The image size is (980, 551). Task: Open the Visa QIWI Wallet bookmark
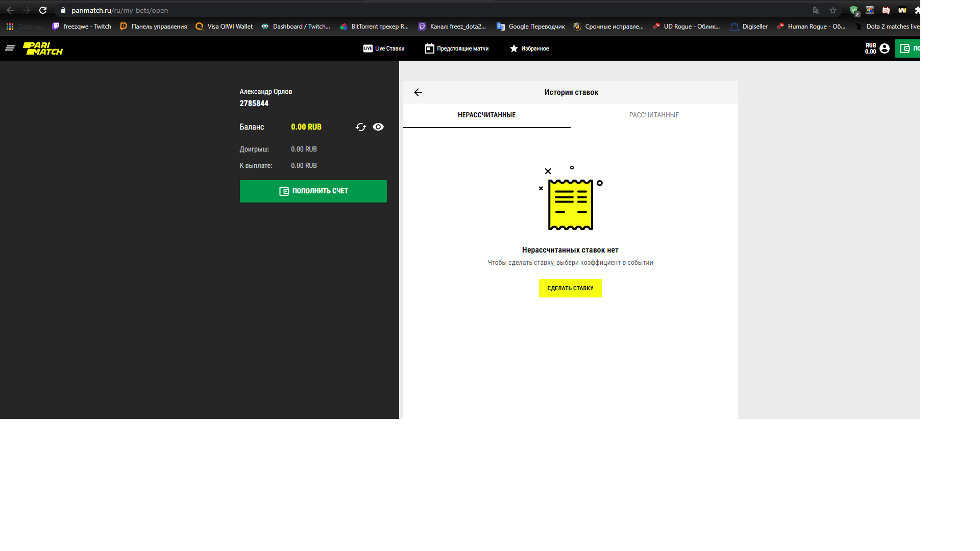click(x=224, y=27)
